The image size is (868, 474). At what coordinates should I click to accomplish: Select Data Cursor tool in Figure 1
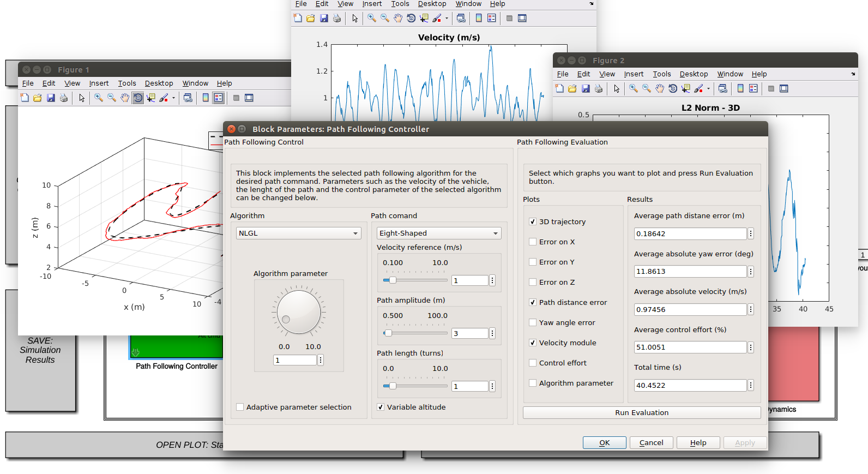pos(151,98)
